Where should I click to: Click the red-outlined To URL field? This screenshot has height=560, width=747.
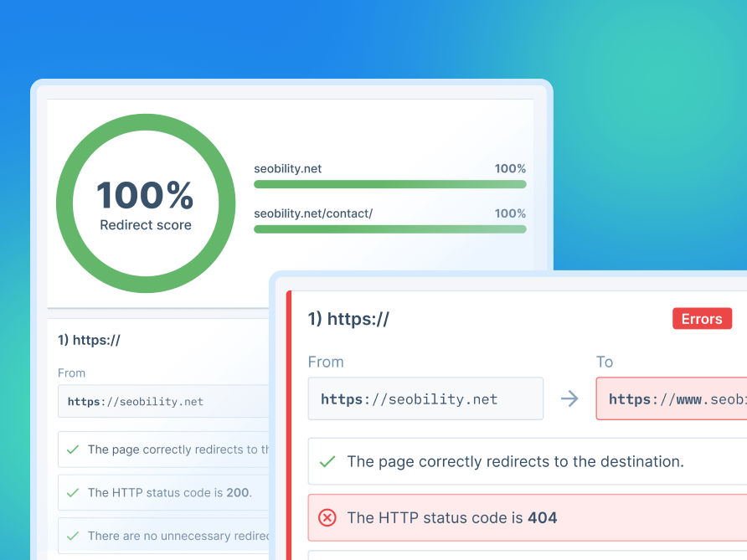(670, 399)
